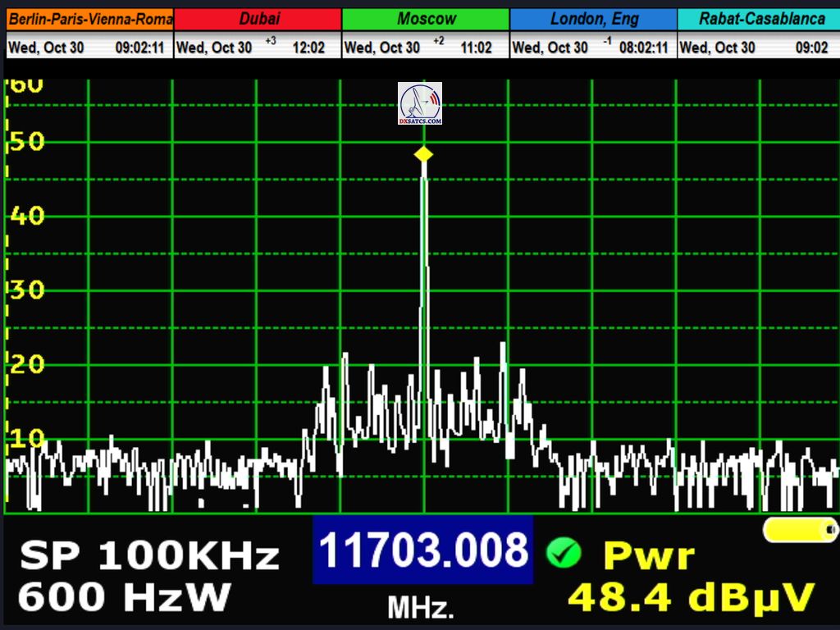Click the DXSATCS.COM satellite logo
840x630 pixels.
(x=420, y=103)
